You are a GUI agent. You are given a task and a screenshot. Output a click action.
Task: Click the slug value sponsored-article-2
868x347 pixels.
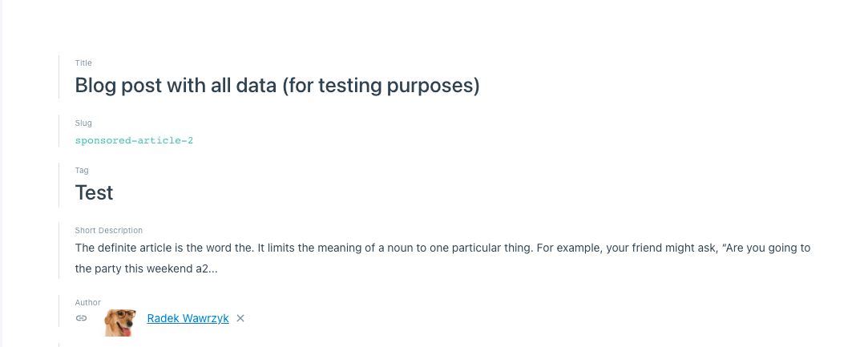(134, 140)
